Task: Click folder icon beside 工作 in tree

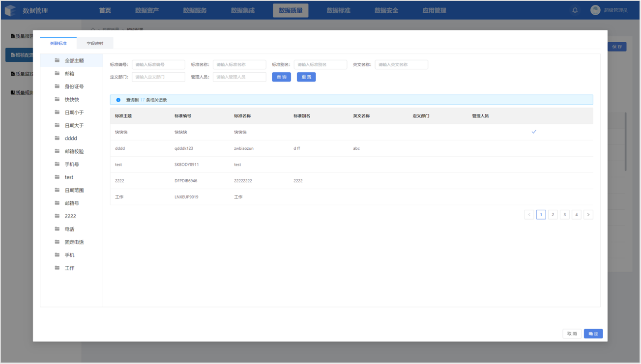Action: pyautogui.click(x=58, y=268)
